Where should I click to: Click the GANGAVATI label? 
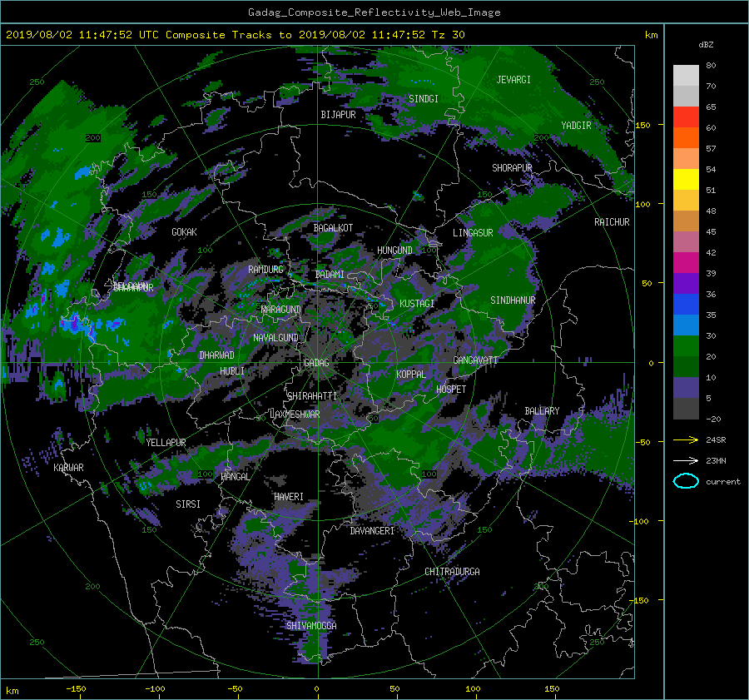pyautogui.click(x=475, y=360)
